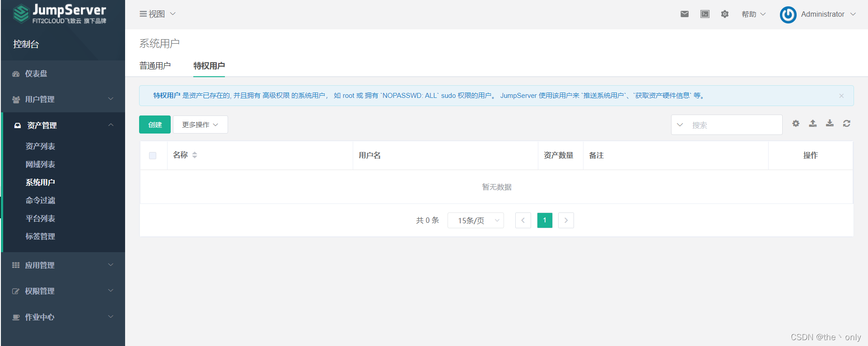Focus the 搜索 search input field
Image resolution: width=868 pixels, height=346 pixels.
[735, 125]
